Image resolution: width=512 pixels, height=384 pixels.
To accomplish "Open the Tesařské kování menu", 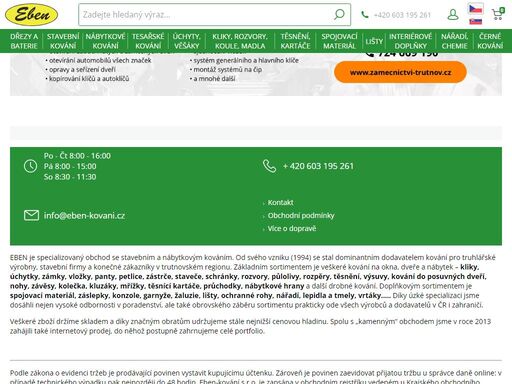I will click(148, 41).
